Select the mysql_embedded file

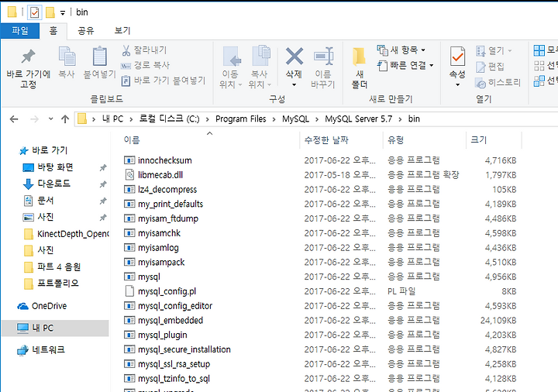170,321
